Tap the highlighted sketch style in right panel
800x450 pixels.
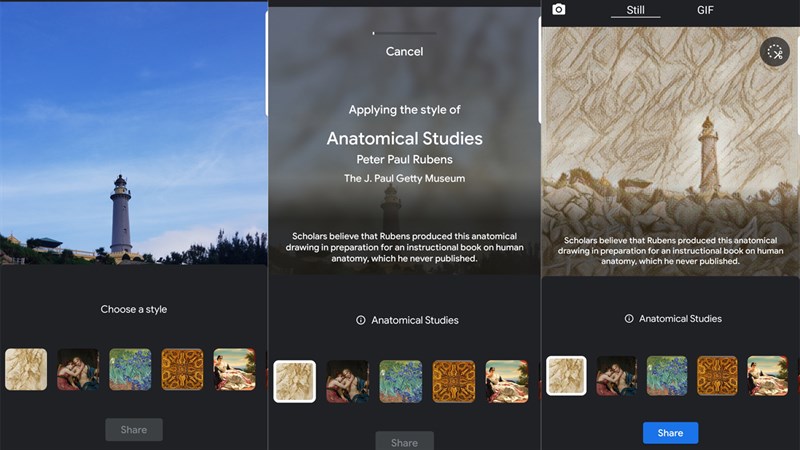point(566,376)
